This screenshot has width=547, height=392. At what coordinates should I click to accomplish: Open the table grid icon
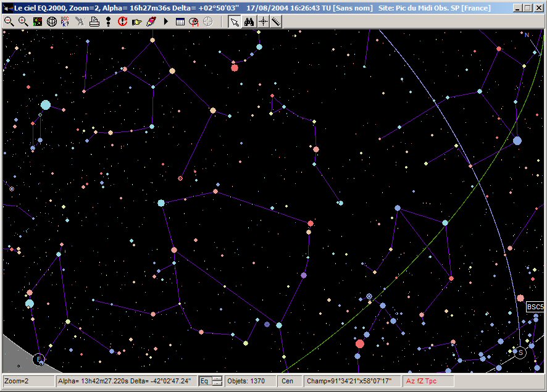coord(180,22)
